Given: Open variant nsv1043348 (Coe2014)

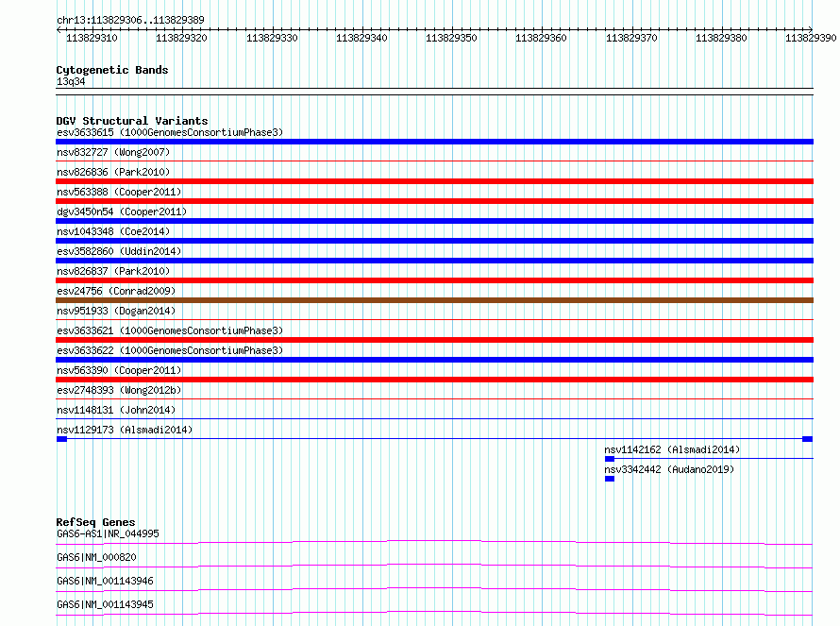Looking at the screenshot, I should coord(113,231).
